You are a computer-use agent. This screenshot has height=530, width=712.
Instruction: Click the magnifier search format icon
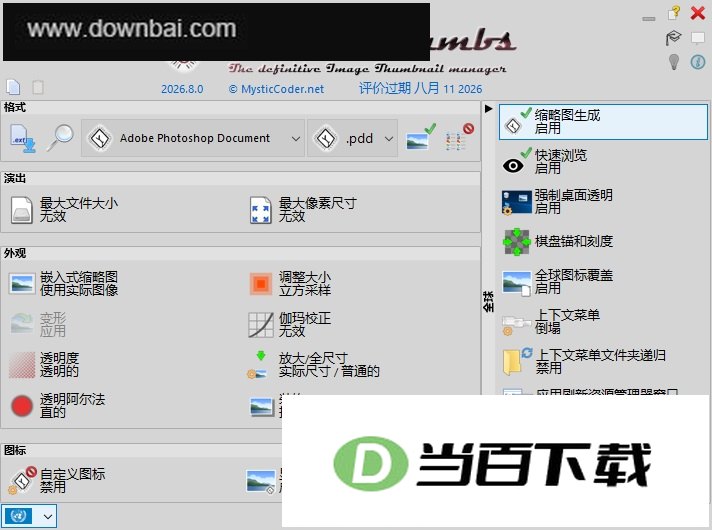point(60,138)
